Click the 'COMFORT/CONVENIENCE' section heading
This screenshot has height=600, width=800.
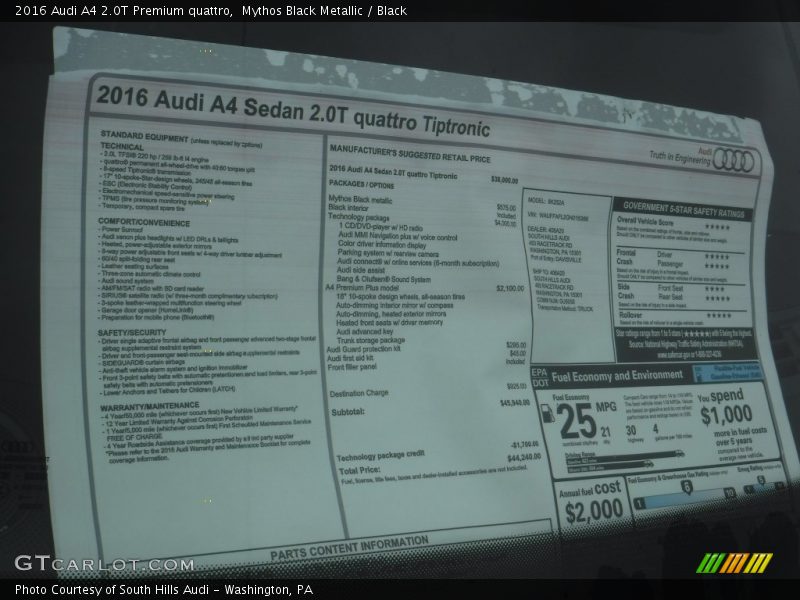144,222
